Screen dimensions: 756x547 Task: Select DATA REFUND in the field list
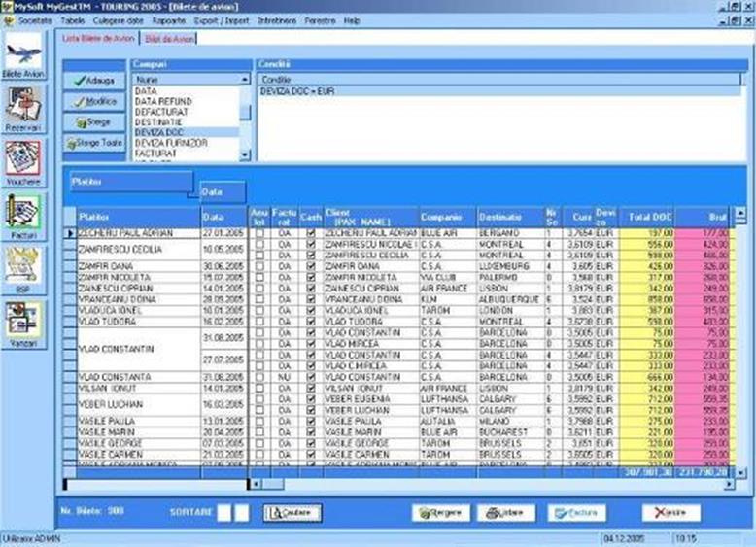point(187,102)
